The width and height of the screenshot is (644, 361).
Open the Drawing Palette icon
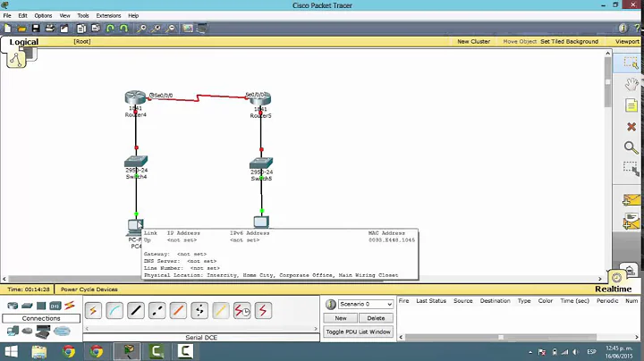pyautogui.click(x=188, y=29)
